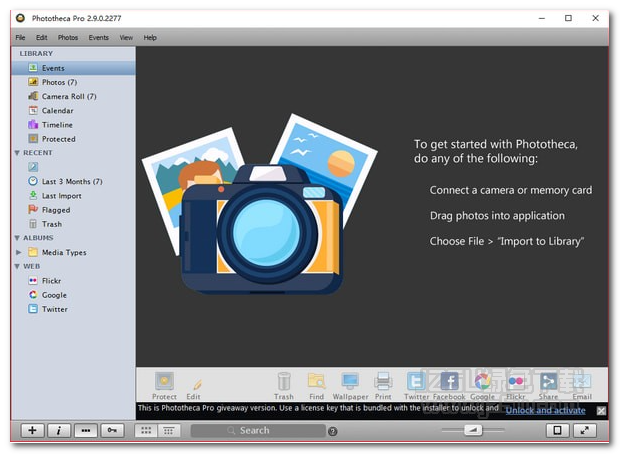Collapse the WEB section

click(17, 266)
